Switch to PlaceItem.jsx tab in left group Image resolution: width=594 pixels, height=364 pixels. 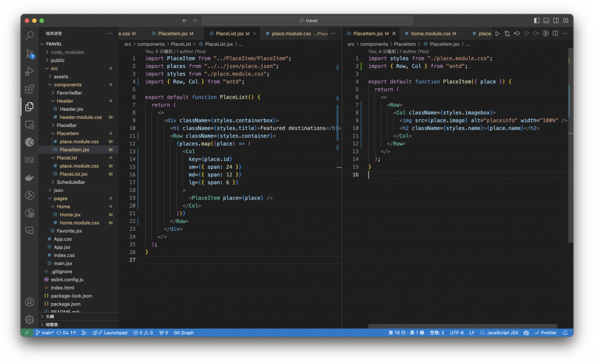(x=173, y=34)
